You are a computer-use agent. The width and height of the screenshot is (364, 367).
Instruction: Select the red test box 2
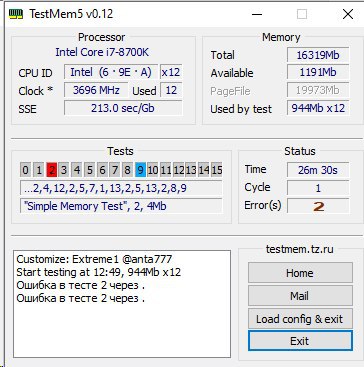point(52,170)
